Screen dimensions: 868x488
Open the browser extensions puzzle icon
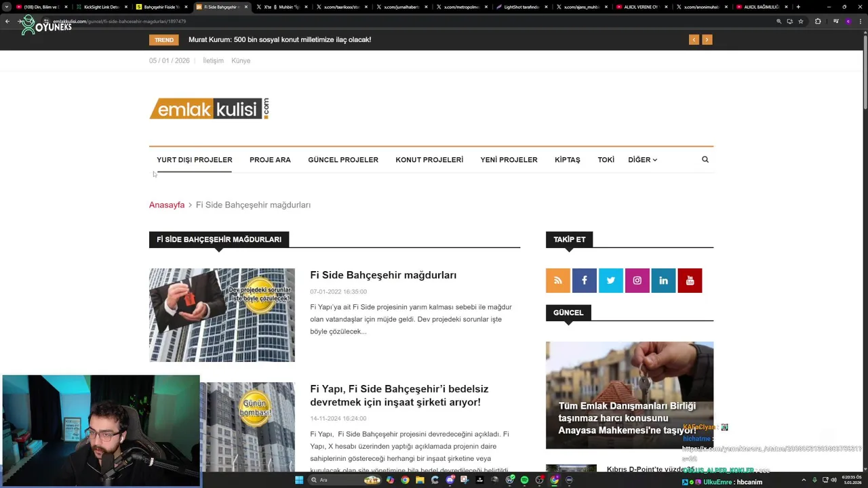(818, 21)
